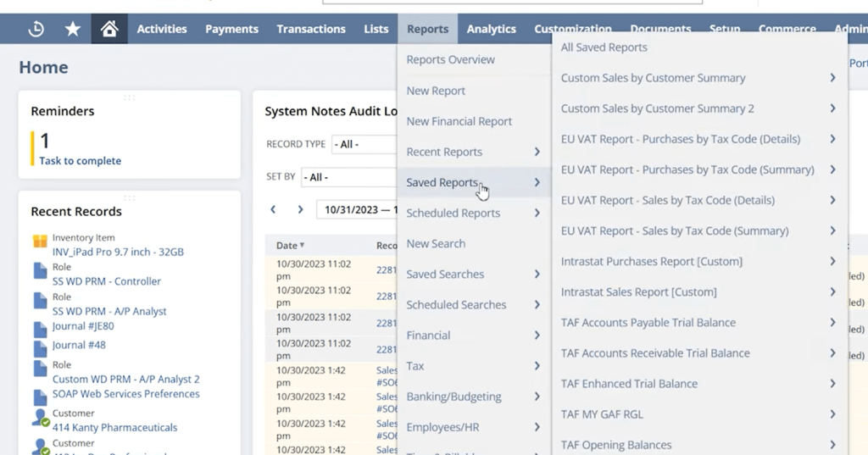Open INV_iPad Pro 9.7 inch - 32GB record
The height and width of the screenshot is (455, 868).
click(118, 252)
